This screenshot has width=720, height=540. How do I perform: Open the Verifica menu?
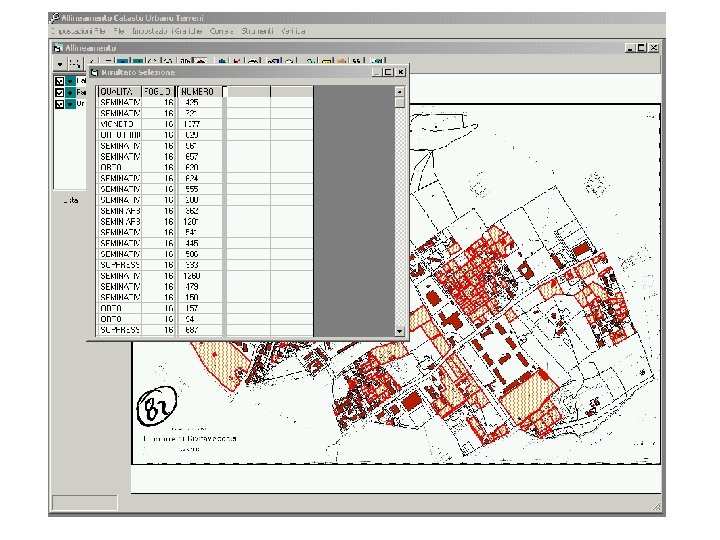(293, 31)
